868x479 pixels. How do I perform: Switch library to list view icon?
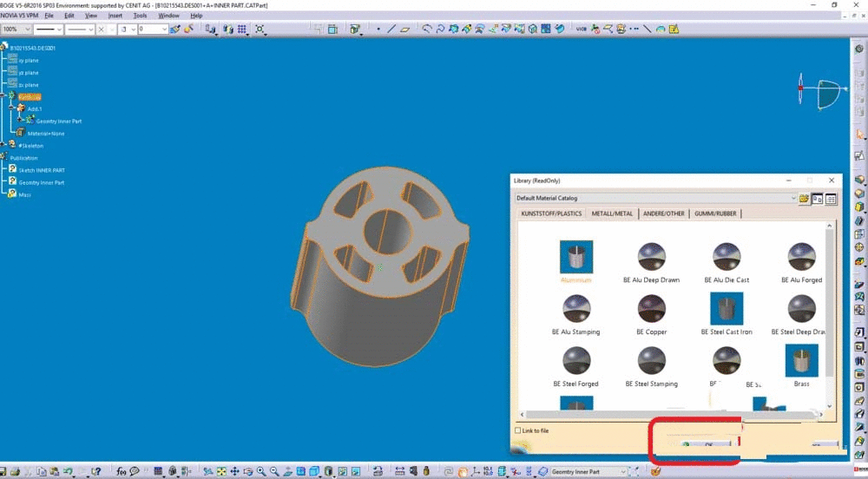pyautogui.click(x=831, y=199)
